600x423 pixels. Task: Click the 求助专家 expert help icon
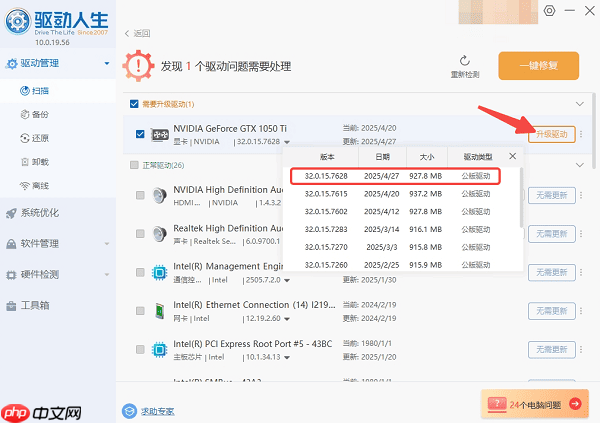tap(129, 411)
